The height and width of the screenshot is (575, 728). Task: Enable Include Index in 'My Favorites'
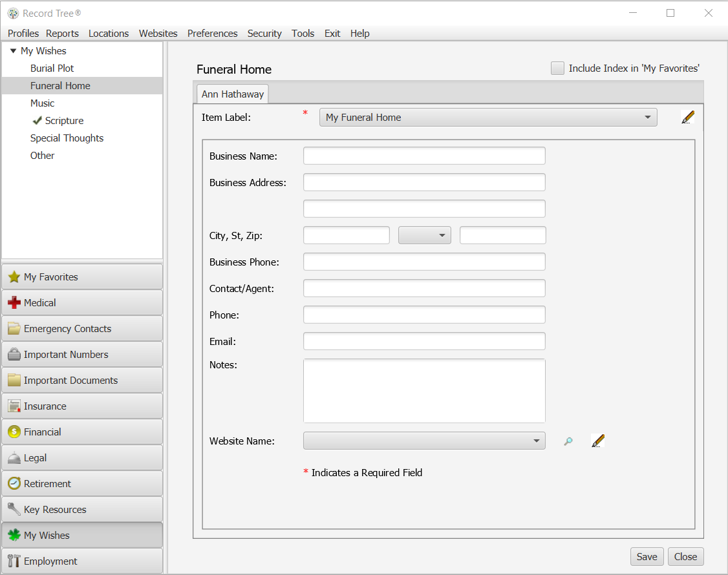[x=557, y=68]
